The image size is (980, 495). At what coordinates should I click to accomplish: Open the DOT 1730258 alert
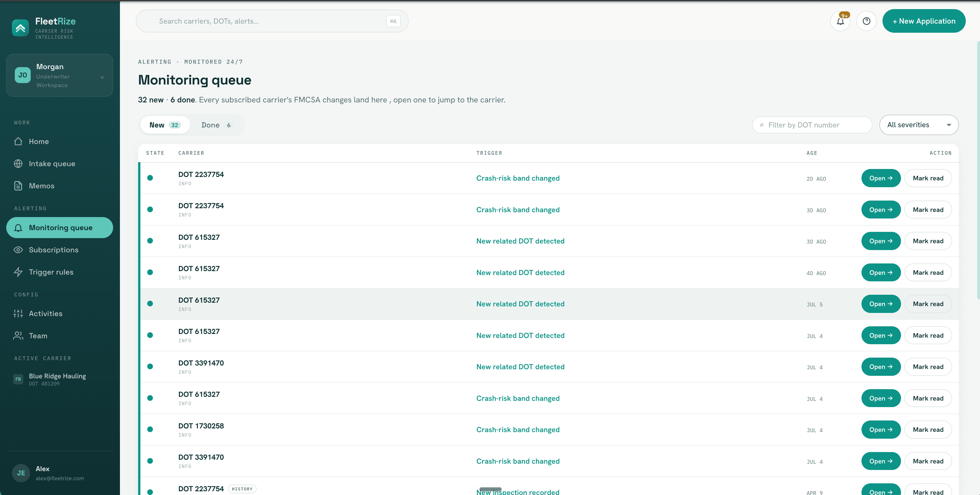[x=881, y=430]
